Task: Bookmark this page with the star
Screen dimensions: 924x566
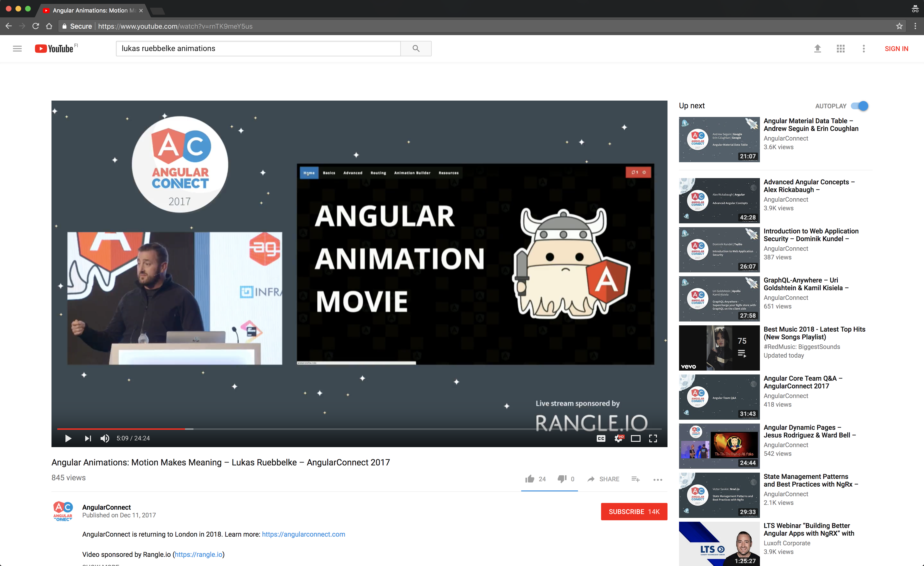Action: tap(899, 26)
